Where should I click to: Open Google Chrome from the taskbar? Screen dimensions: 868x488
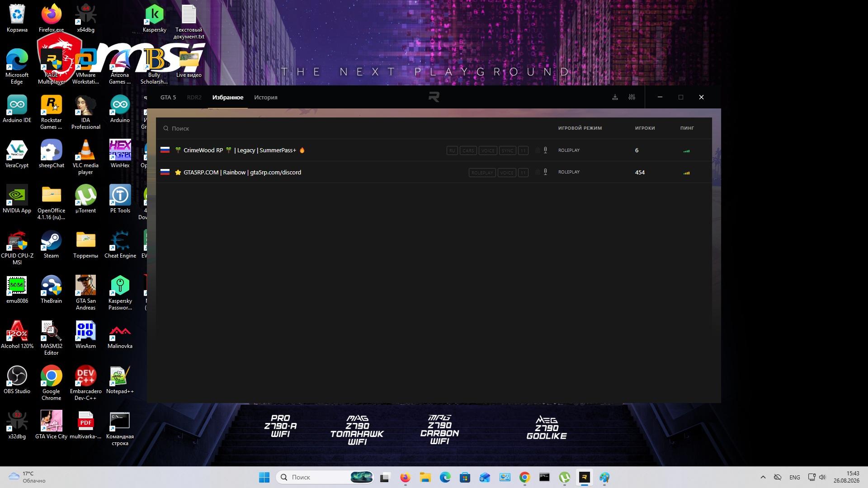pos(524,477)
